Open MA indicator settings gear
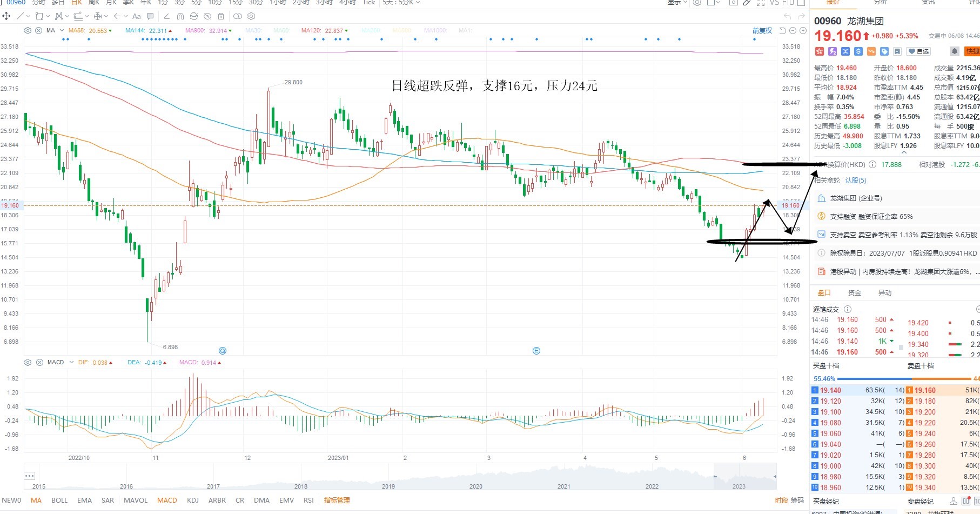The height and width of the screenshot is (514, 980). [x=28, y=31]
